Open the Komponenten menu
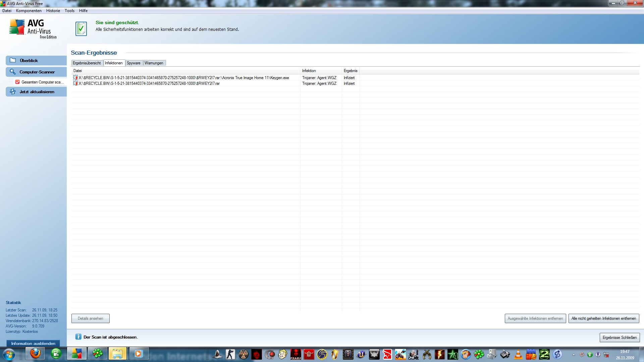Image resolution: width=644 pixels, height=362 pixels. click(x=29, y=11)
